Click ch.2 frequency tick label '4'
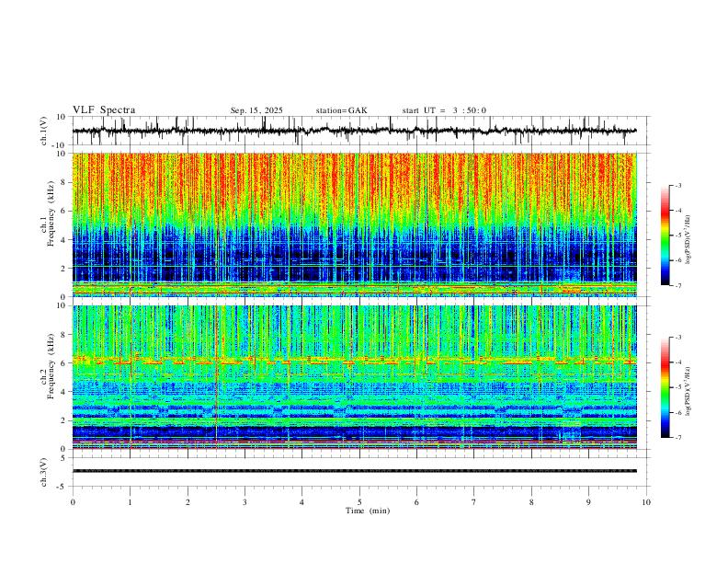The image size is (728, 563). 63,392
